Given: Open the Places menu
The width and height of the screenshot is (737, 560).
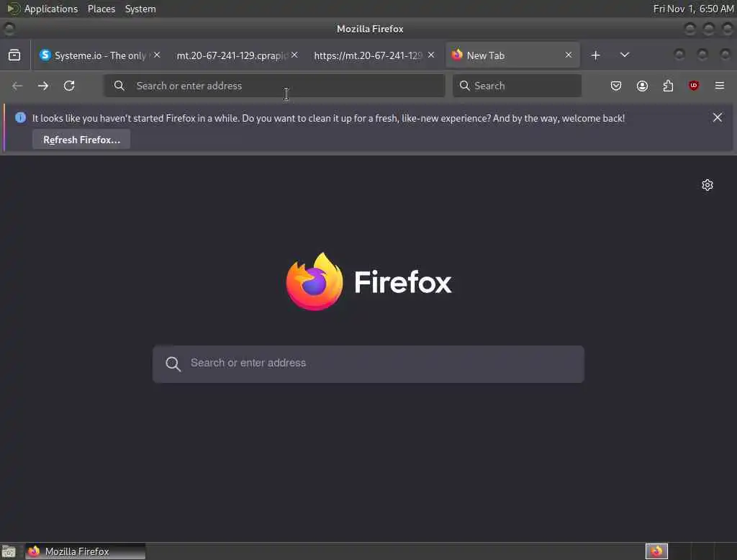Looking at the screenshot, I should (x=101, y=9).
